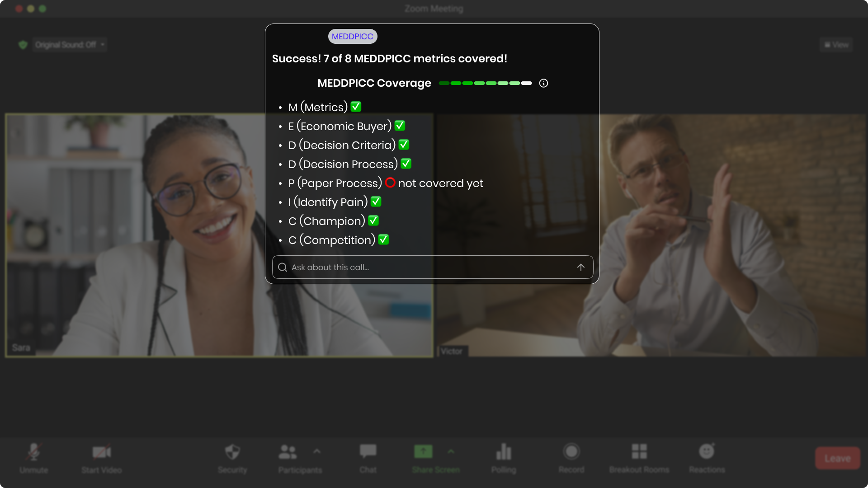Open the Reactions smiley icon
This screenshot has height=488, width=868.
coord(707,451)
